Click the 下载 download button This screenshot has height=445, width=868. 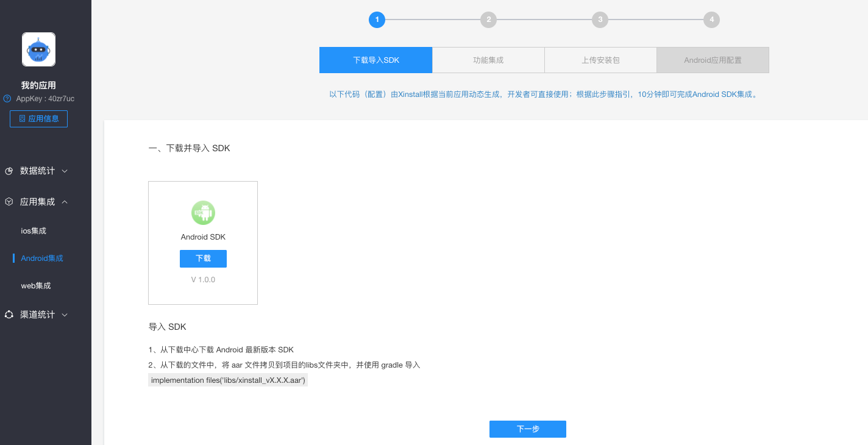pyautogui.click(x=203, y=258)
